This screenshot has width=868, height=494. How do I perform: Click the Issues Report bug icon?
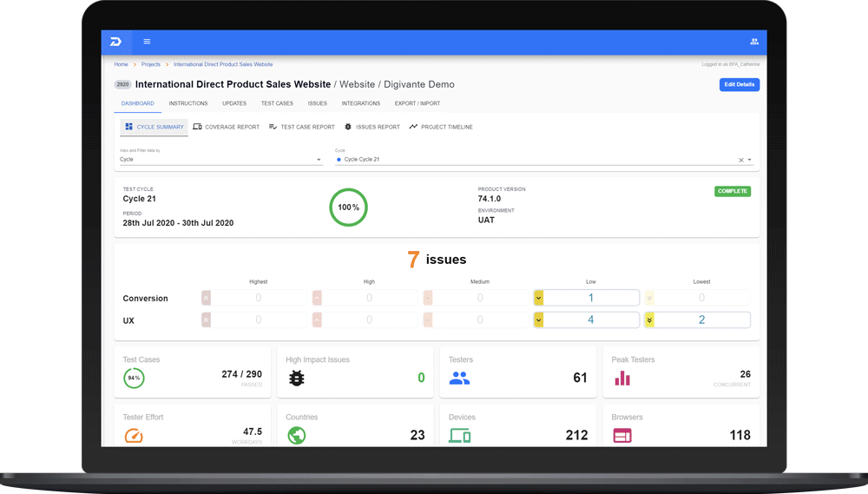tap(348, 127)
